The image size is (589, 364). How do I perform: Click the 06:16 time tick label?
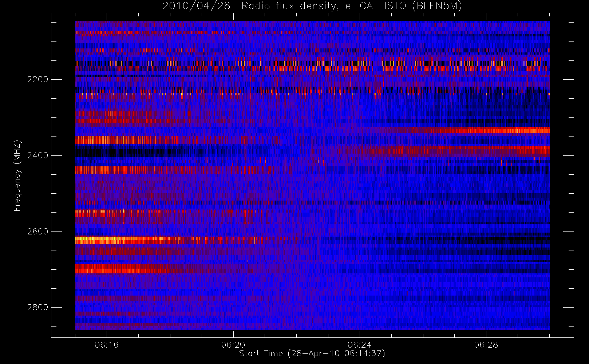pyautogui.click(x=107, y=345)
